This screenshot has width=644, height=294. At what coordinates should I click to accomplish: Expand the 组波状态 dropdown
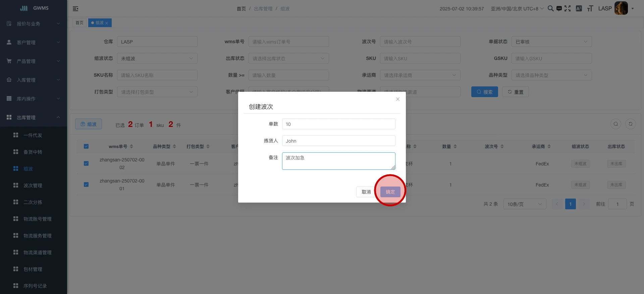click(157, 59)
